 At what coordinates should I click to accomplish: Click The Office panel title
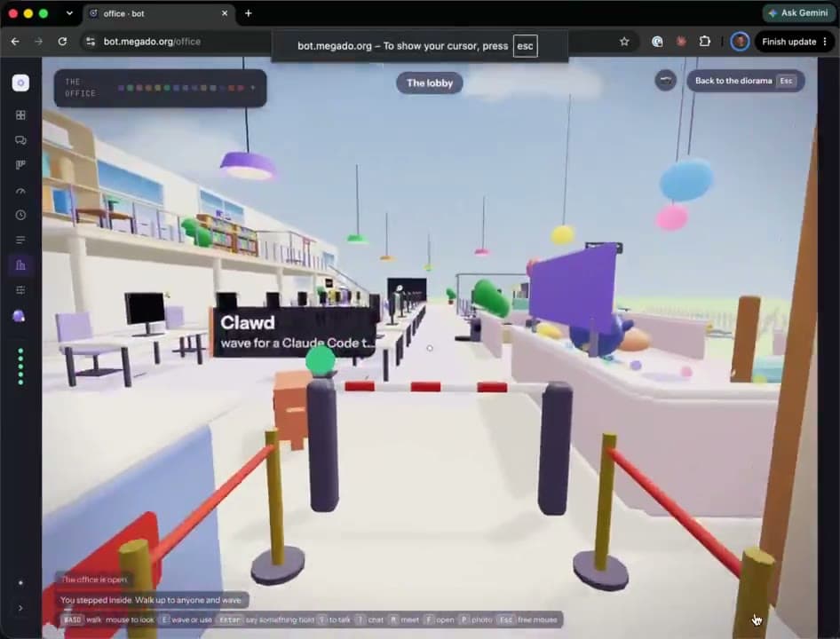80,87
